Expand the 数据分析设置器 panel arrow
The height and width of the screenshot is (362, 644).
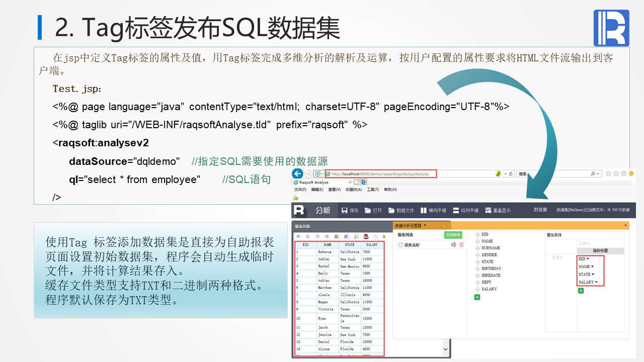pyautogui.click(x=426, y=225)
